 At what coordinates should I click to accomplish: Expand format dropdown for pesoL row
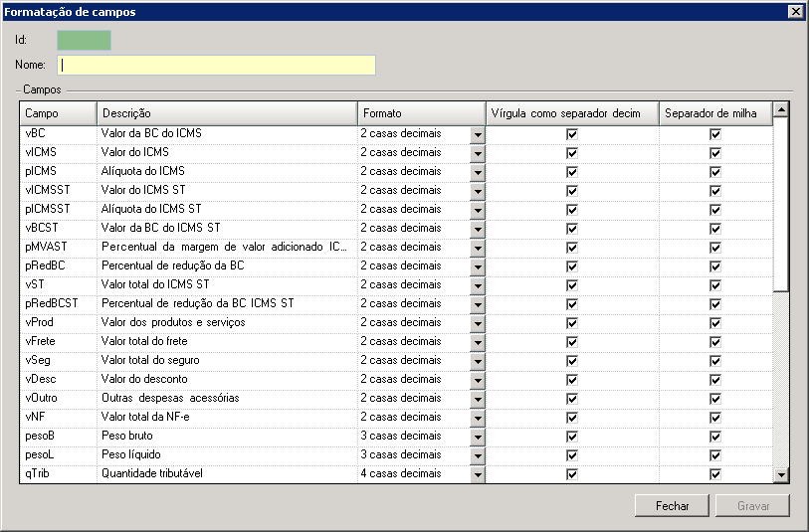[x=477, y=454]
